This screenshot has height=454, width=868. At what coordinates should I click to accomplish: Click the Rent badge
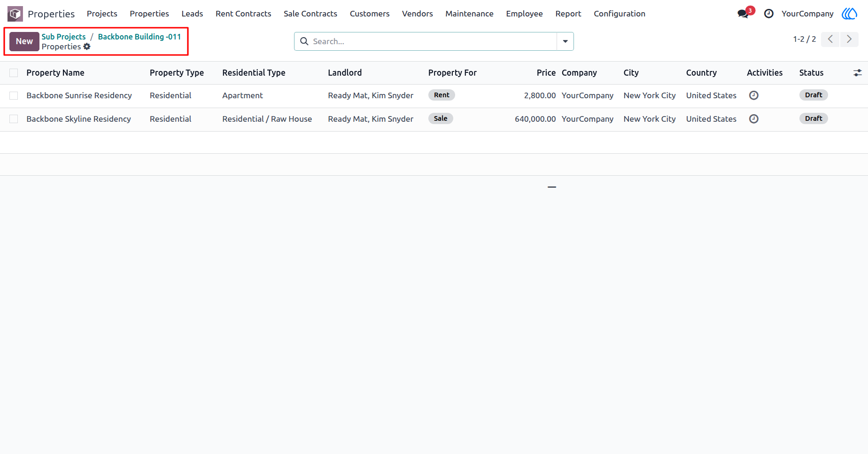point(442,95)
